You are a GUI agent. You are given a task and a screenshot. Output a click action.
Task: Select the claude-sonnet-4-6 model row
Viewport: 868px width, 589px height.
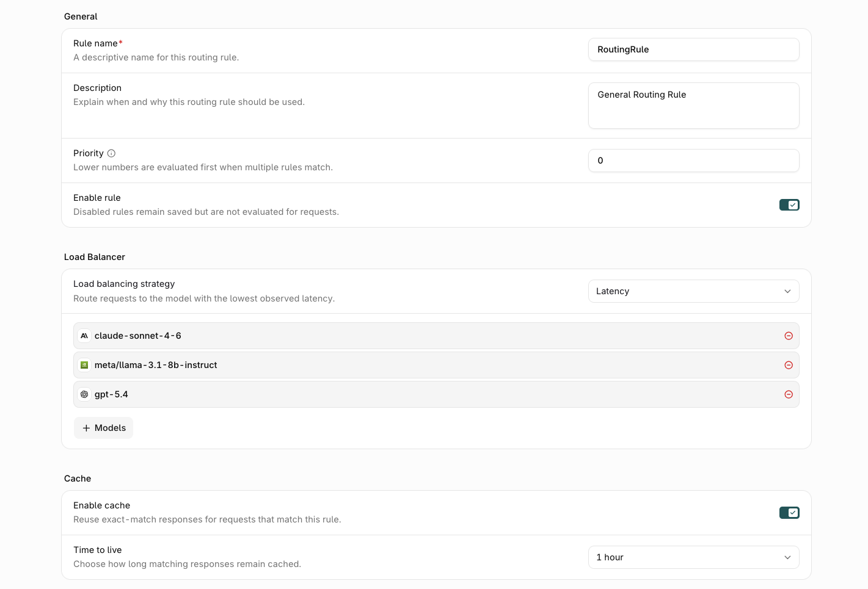(436, 336)
